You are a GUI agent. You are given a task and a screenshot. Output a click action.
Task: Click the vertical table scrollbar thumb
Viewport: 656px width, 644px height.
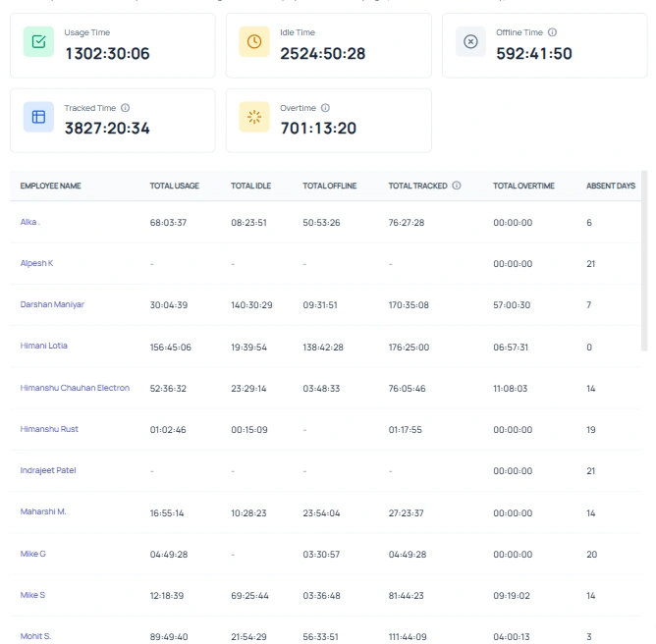coord(644,260)
